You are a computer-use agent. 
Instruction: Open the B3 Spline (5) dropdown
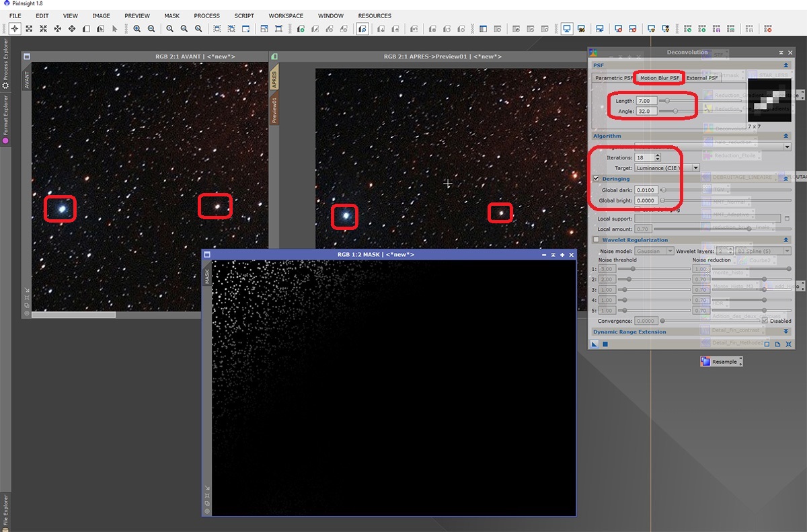(x=763, y=251)
